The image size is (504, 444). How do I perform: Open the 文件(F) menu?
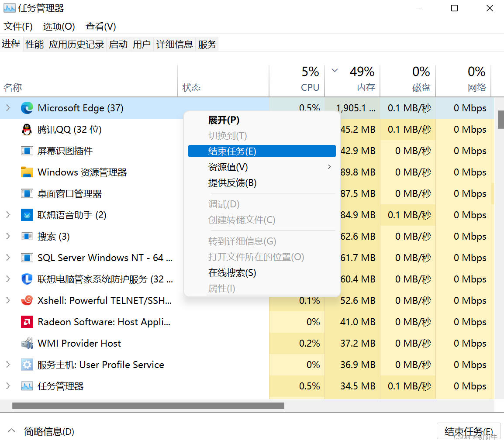(x=18, y=26)
